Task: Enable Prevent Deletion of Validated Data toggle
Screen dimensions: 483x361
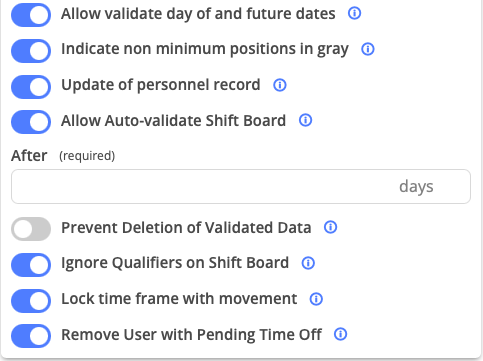Action: coord(31,229)
